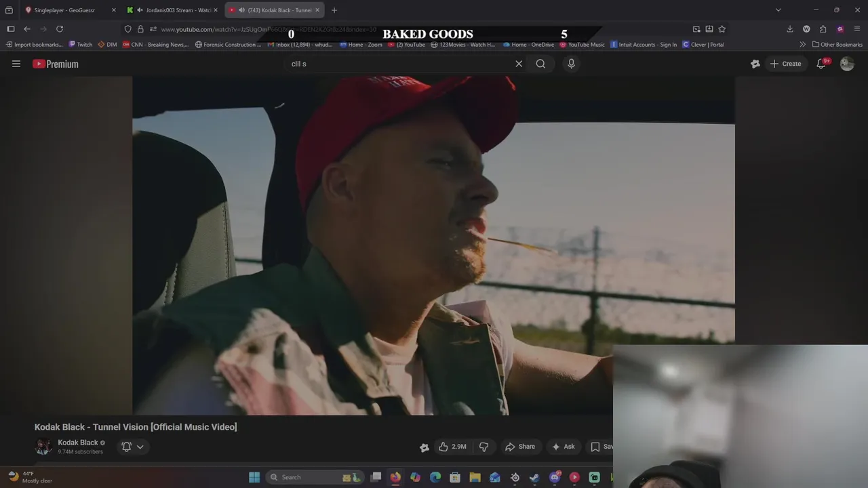Open Microsoft Edge from the taskbar
Image resolution: width=868 pixels, height=488 pixels.
coord(435,477)
